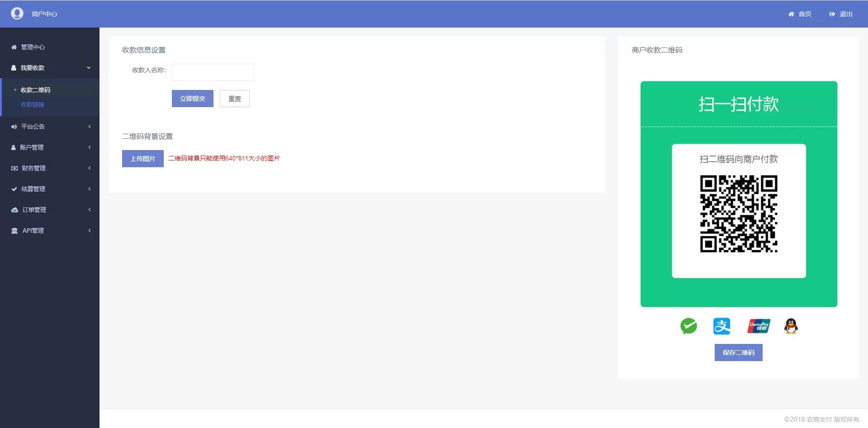Click the UnionPay payment icon
This screenshot has width=868, height=428.
(x=759, y=326)
